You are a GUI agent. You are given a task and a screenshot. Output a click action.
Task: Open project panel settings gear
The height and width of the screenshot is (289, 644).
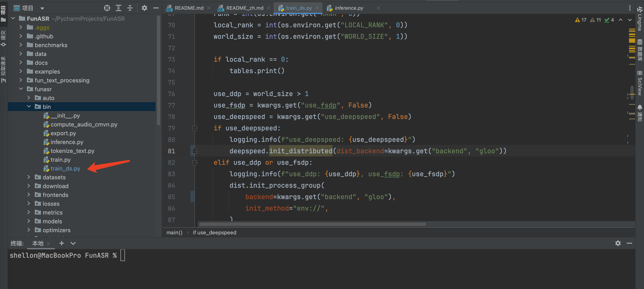(144, 8)
